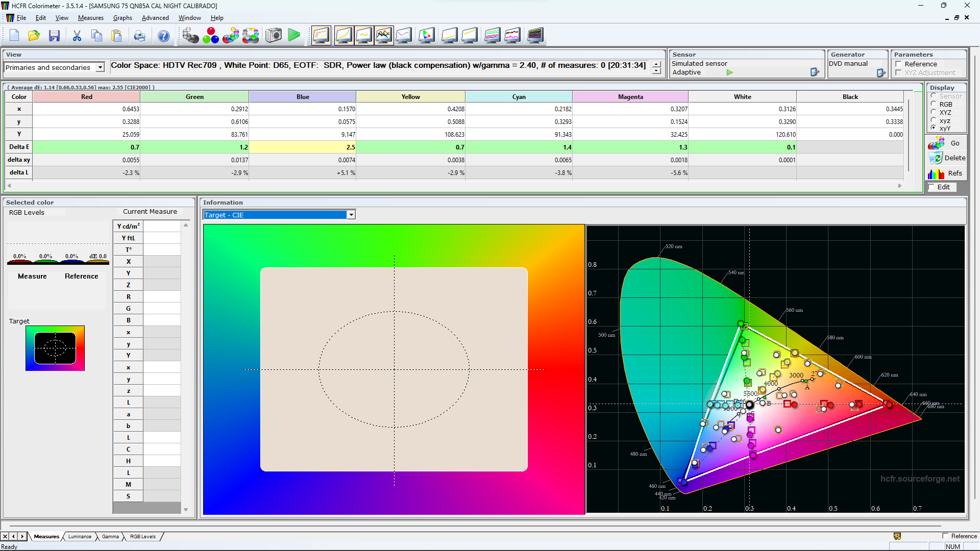Click the print icon in toolbar
The width and height of the screenshot is (980, 551).
[x=139, y=36]
